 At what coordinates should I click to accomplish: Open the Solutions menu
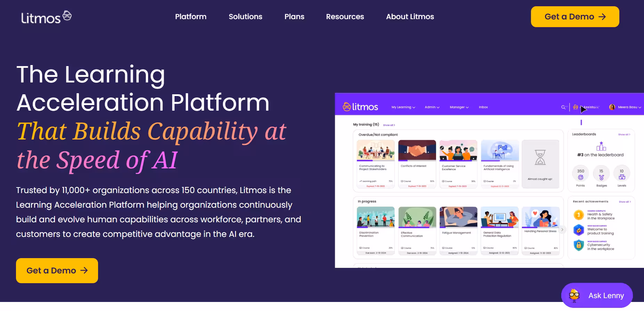(245, 17)
